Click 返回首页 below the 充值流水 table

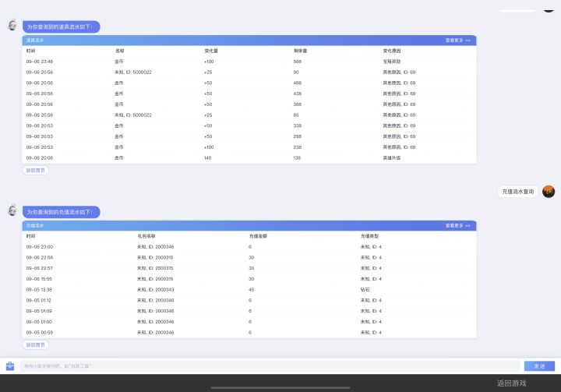pyautogui.click(x=35, y=344)
